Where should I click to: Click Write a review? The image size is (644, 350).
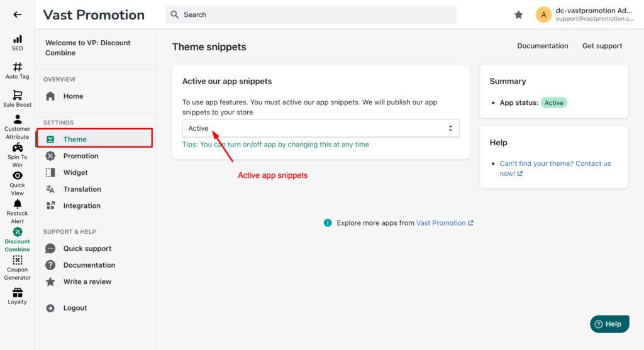87,282
